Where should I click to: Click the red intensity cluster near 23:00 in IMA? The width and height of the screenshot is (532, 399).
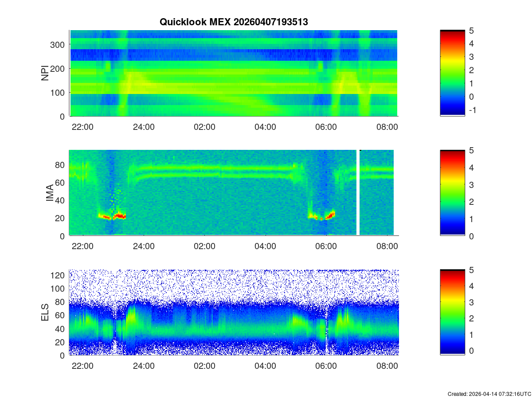pos(119,216)
